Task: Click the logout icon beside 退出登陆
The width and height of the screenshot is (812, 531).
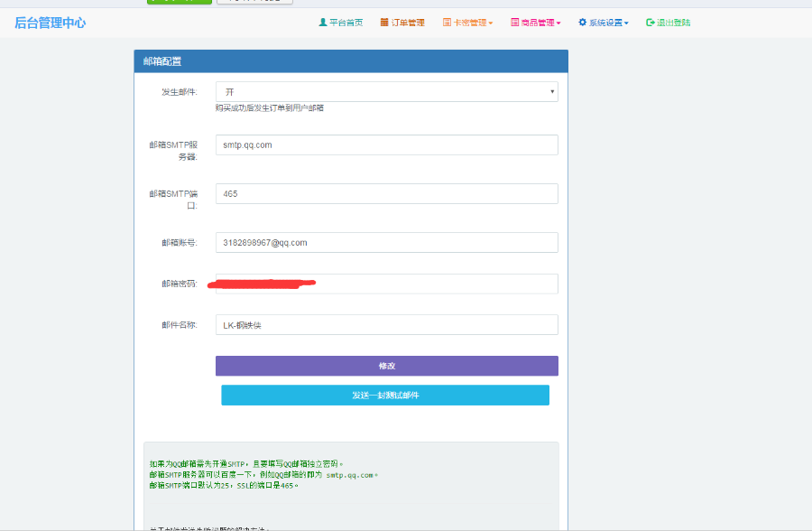Action: pyautogui.click(x=651, y=23)
